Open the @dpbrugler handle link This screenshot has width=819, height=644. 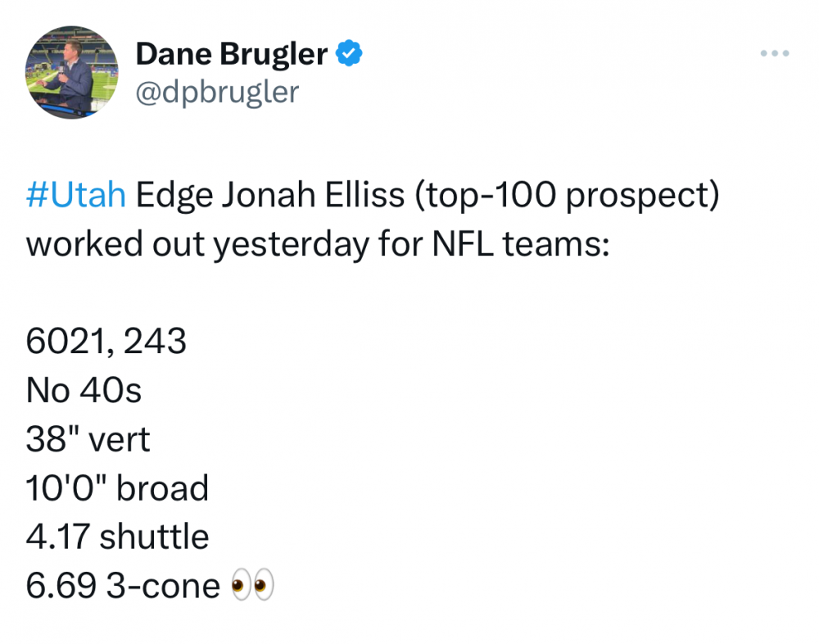click(x=217, y=92)
